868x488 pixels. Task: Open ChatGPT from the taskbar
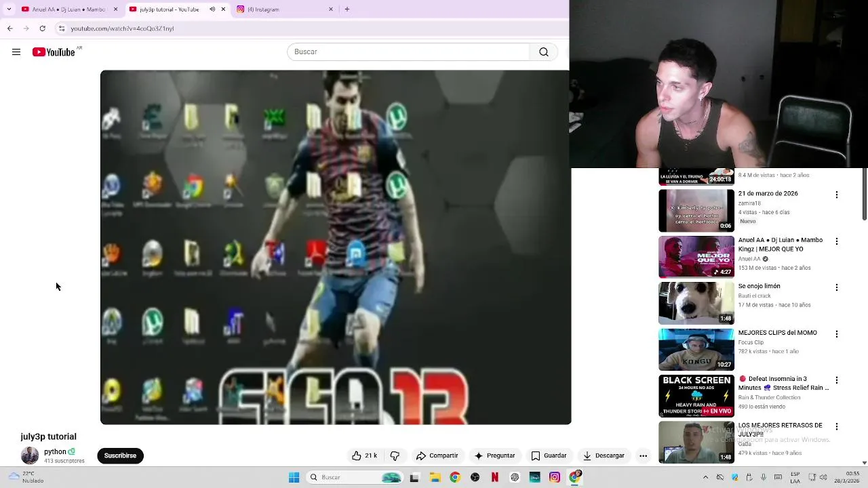click(x=515, y=477)
